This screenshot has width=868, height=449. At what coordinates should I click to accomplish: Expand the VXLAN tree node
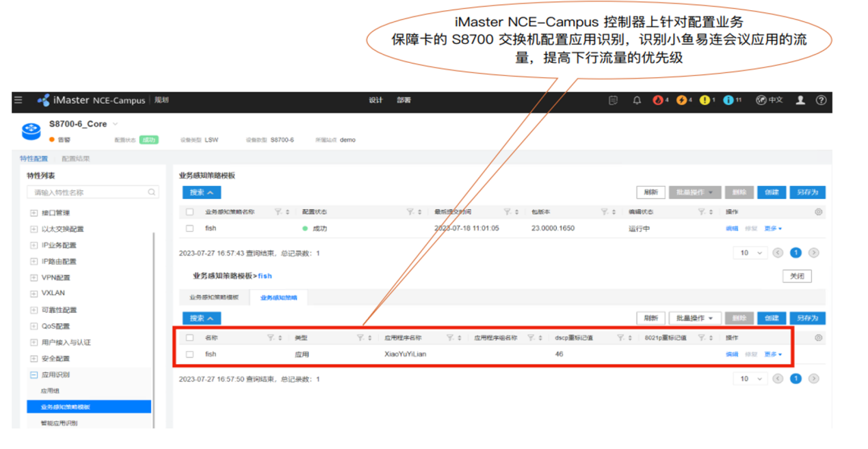point(34,293)
